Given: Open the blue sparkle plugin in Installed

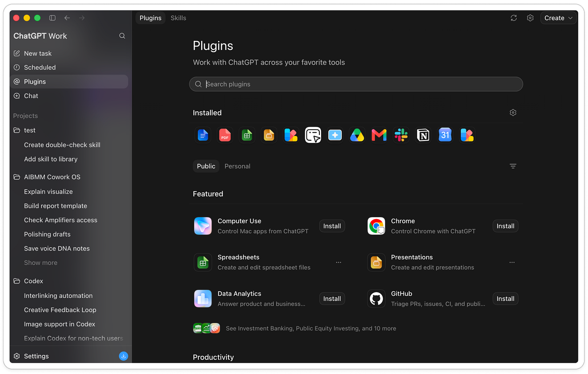Looking at the screenshot, I should coord(335,135).
